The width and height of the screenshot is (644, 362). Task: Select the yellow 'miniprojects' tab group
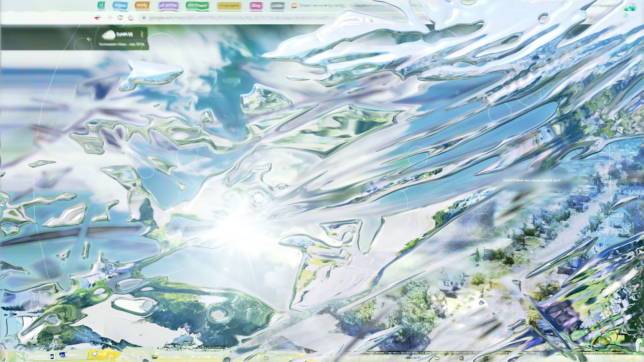229,5
